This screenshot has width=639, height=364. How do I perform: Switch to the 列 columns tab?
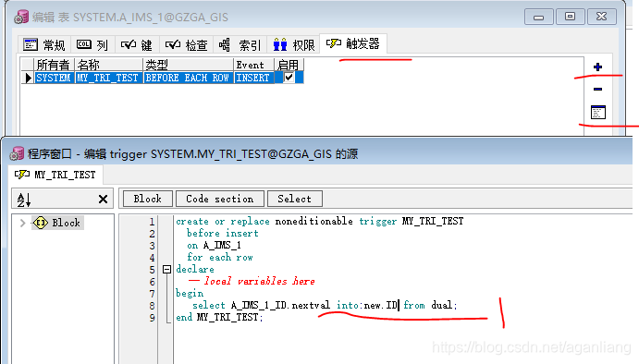coord(92,44)
